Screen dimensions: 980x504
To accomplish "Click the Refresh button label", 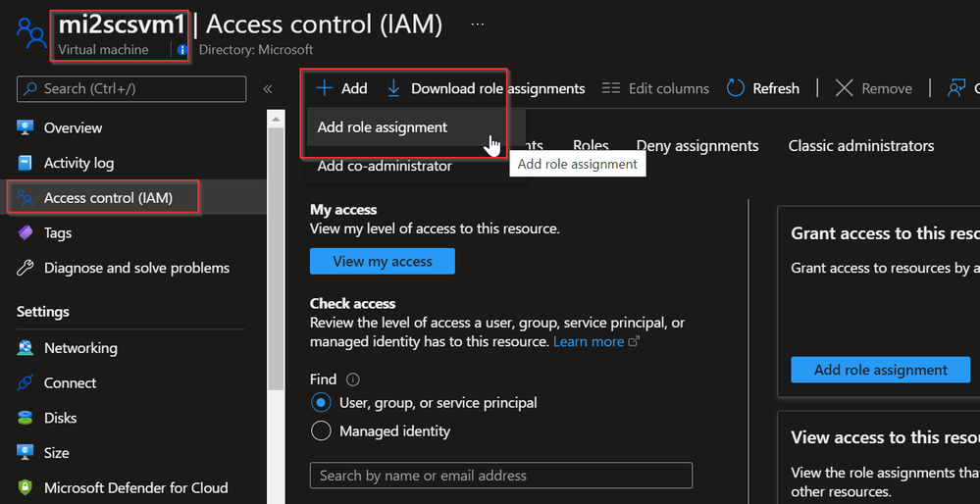I will 776,88.
